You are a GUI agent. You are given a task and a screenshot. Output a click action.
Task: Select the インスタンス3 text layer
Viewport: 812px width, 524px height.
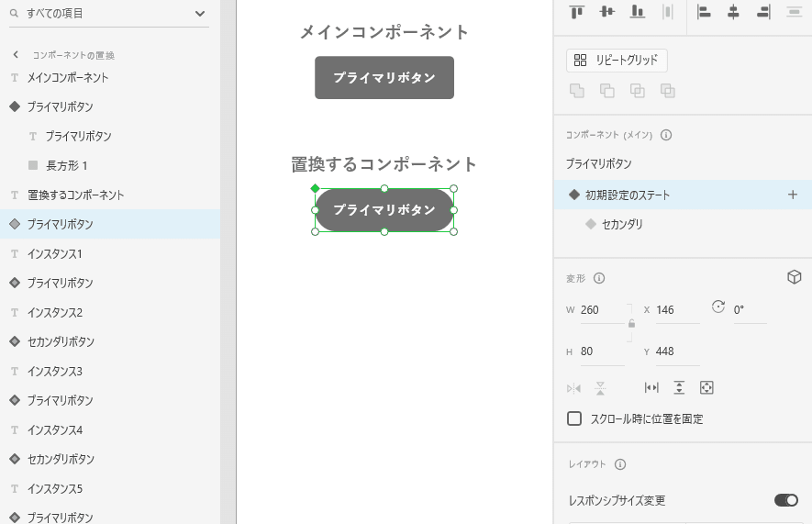[55, 371]
